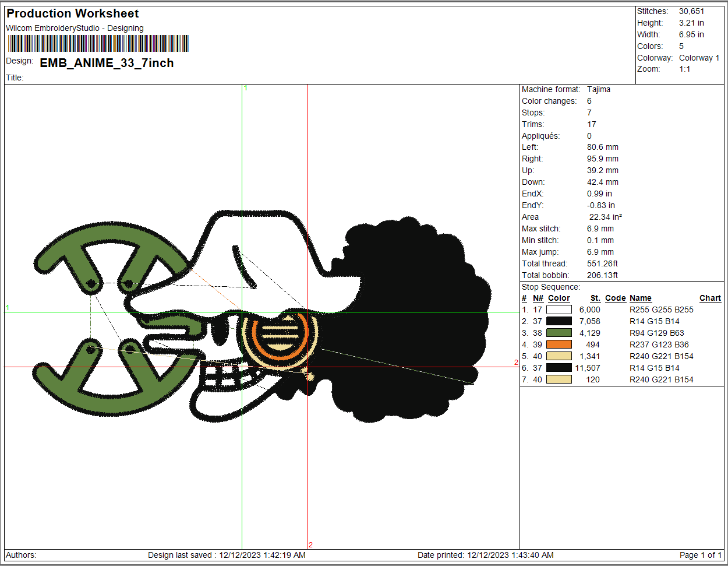Click the white color swatch for stop 1
Image resolution: width=728 pixels, height=566 pixels.
tap(559, 310)
